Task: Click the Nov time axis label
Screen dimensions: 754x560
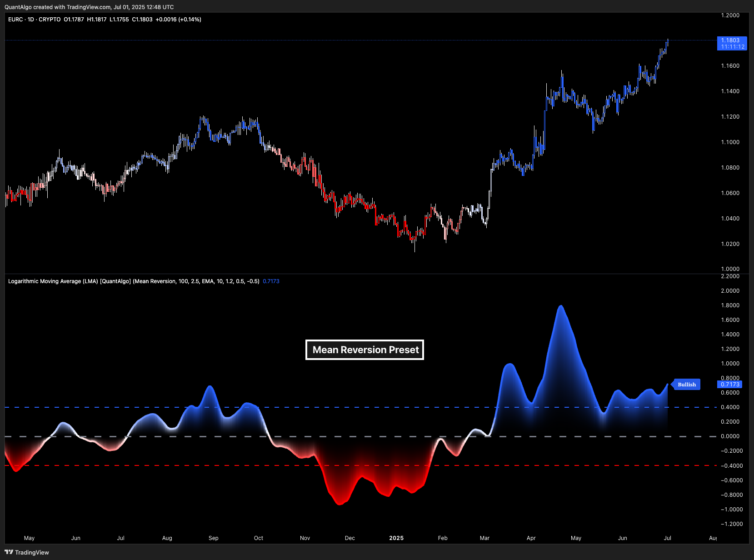Action: point(305,538)
